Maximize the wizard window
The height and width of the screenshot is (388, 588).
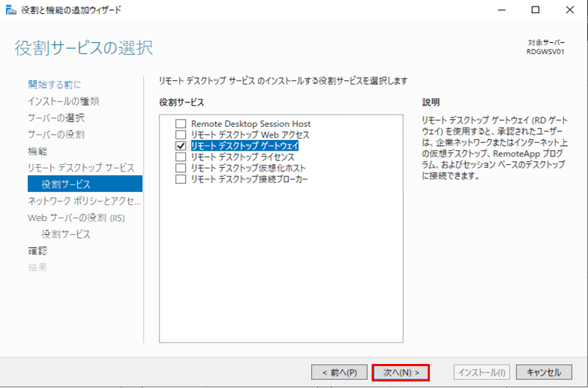[x=536, y=10]
